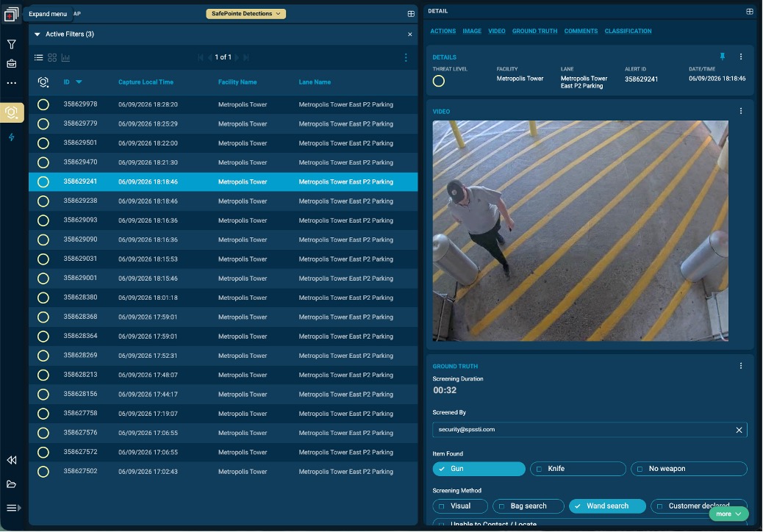Jump to the Comments tab
Viewport: 763px width, 532px height.
[581, 31]
